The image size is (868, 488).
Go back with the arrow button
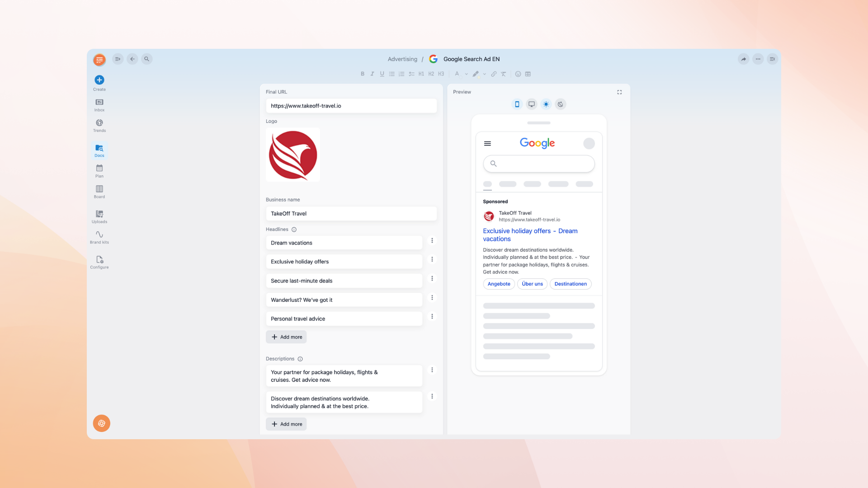[x=132, y=59]
